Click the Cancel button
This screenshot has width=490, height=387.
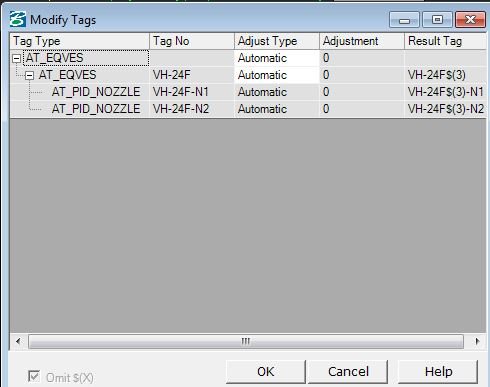[x=348, y=371]
